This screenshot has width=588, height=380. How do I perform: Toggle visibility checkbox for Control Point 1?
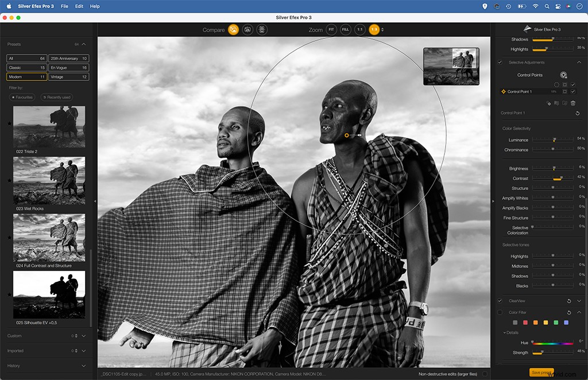pyautogui.click(x=573, y=91)
